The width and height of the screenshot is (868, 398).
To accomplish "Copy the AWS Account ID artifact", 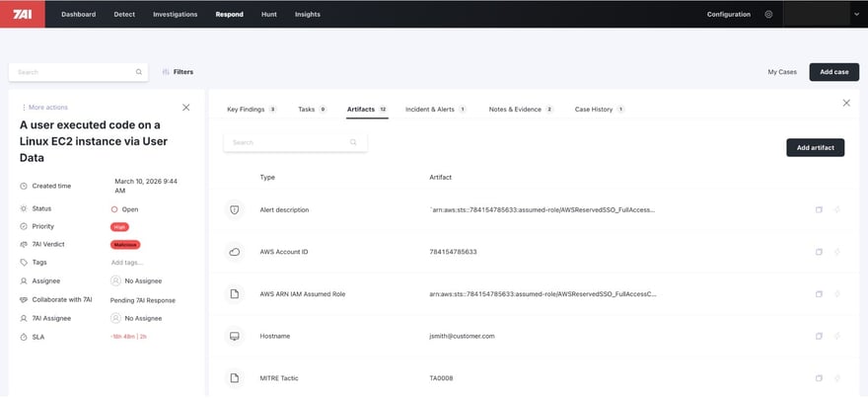I will 819,252.
